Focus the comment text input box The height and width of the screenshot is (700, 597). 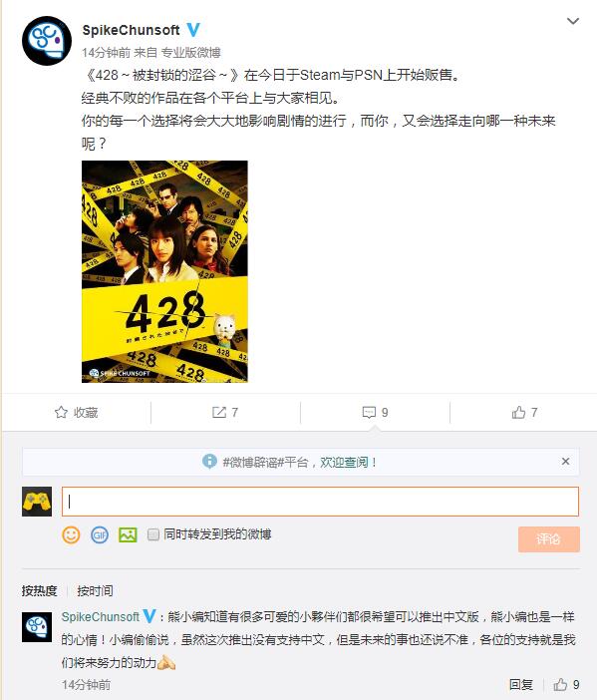[320, 502]
